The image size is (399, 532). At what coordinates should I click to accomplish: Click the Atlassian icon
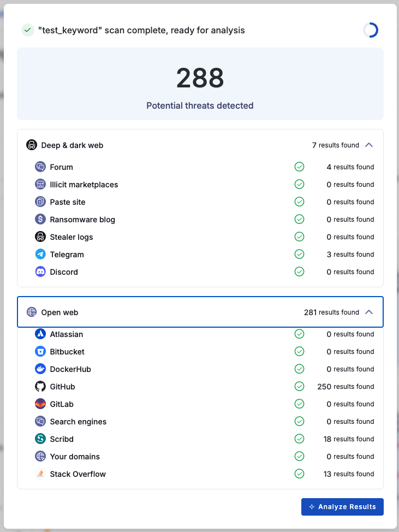click(x=40, y=334)
